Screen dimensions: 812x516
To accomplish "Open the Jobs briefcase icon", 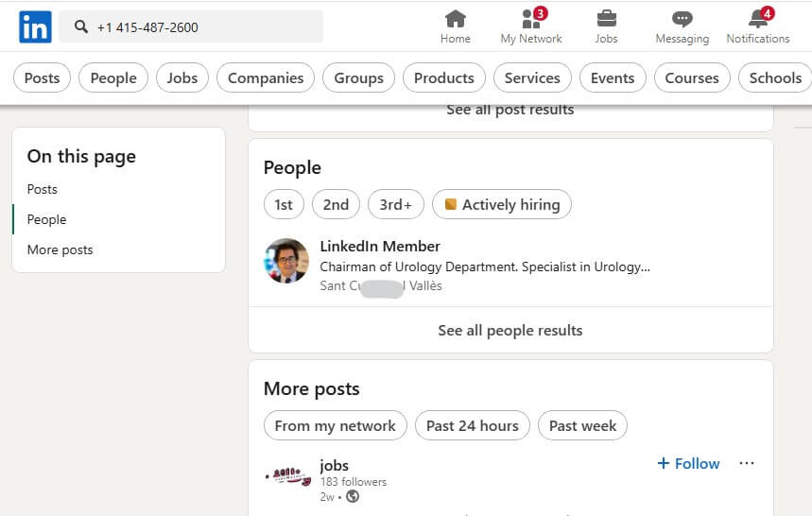I will click(x=607, y=19).
